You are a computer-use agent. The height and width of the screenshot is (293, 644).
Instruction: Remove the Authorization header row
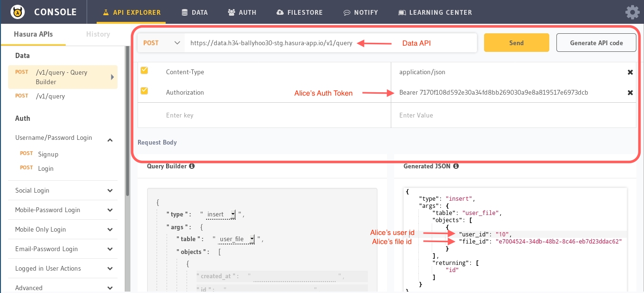(x=630, y=93)
